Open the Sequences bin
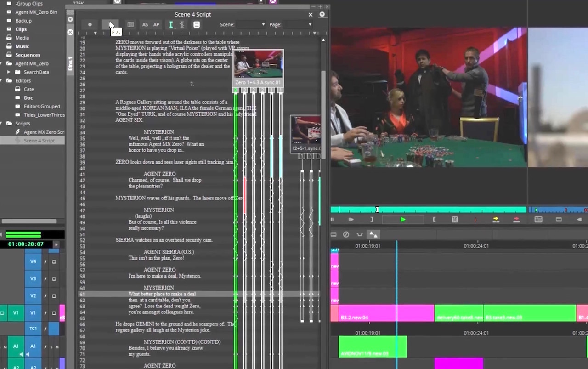The width and height of the screenshot is (588, 369). (x=28, y=55)
